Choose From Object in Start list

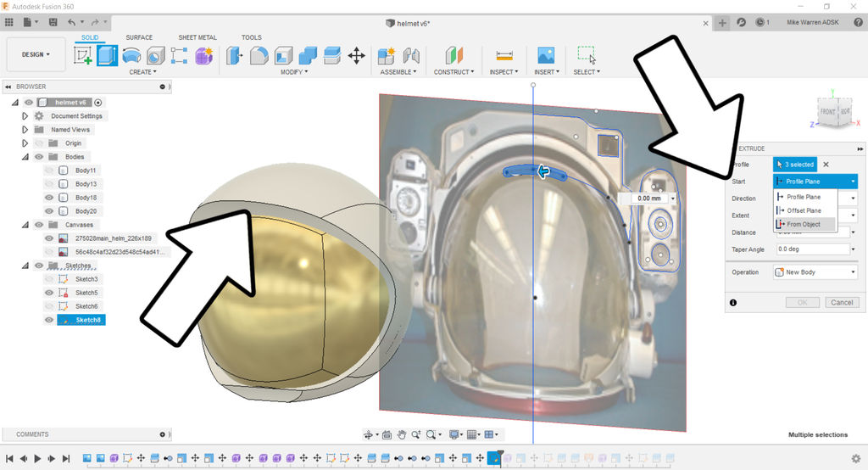click(805, 224)
